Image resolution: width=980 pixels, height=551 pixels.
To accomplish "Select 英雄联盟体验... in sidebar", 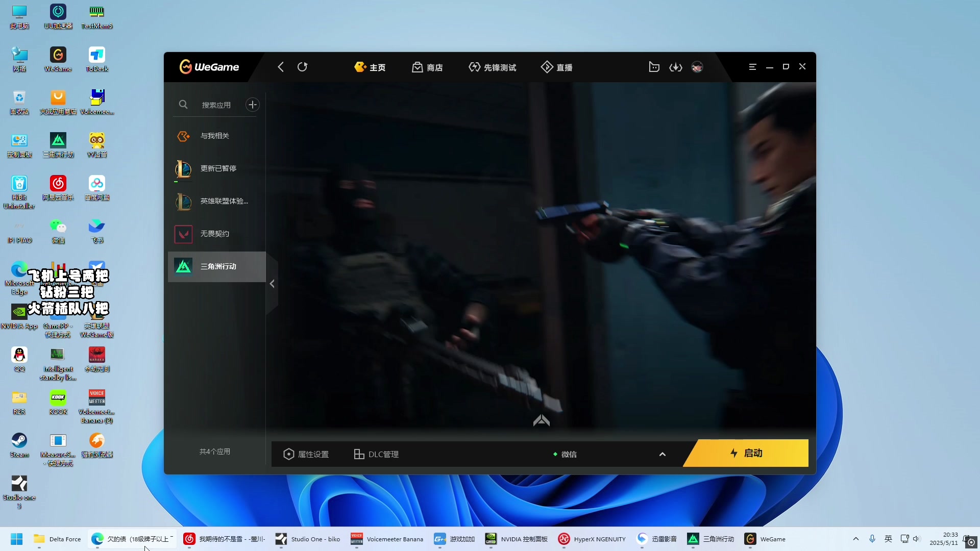I will click(x=217, y=201).
